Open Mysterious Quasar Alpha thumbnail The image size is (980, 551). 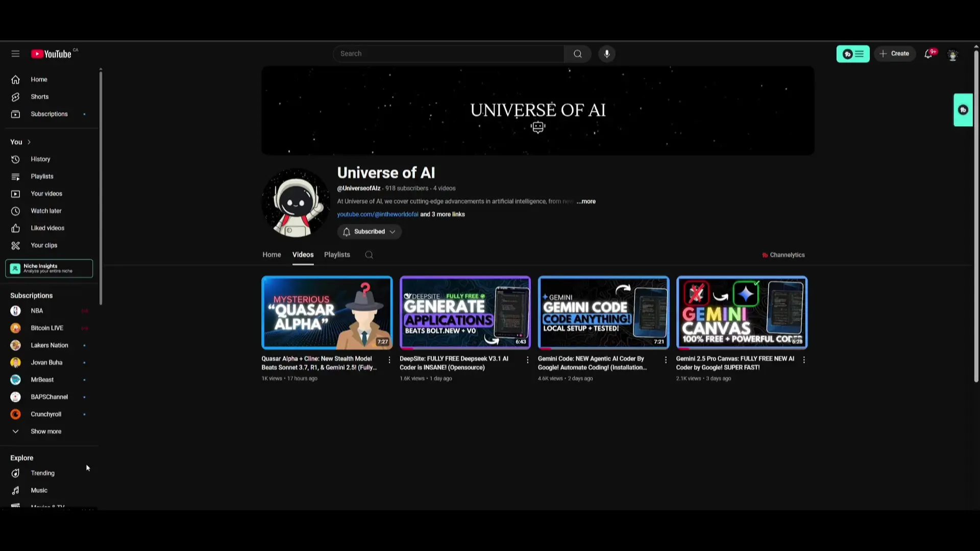click(327, 313)
